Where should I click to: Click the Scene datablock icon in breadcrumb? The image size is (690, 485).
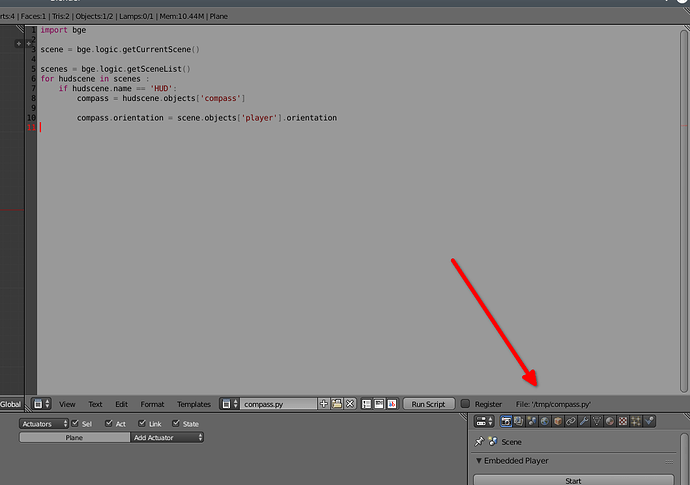click(493, 441)
